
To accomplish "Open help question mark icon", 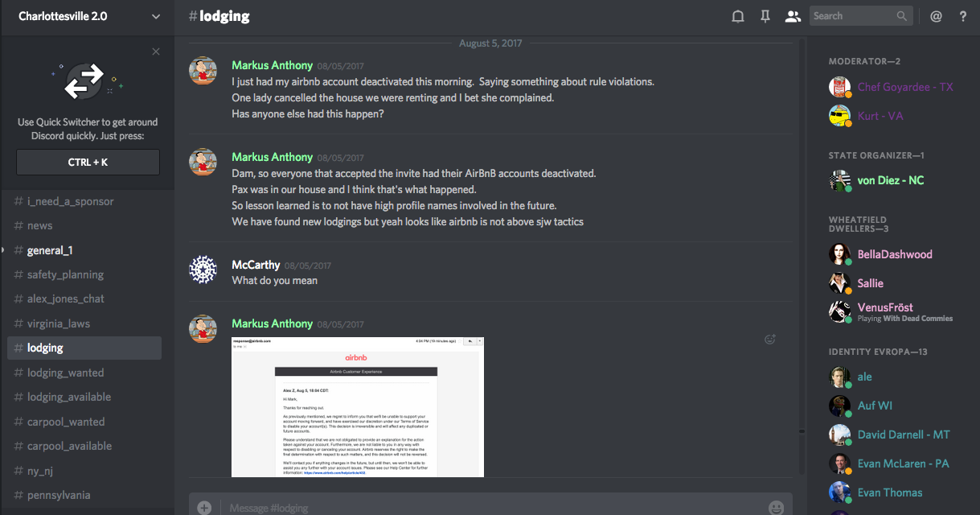I will click(963, 16).
